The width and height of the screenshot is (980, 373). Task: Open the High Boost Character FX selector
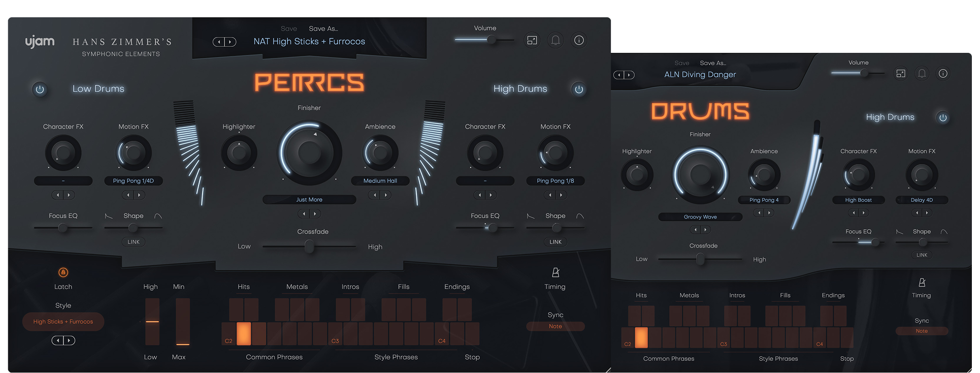pyautogui.click(x=858, y=200)
